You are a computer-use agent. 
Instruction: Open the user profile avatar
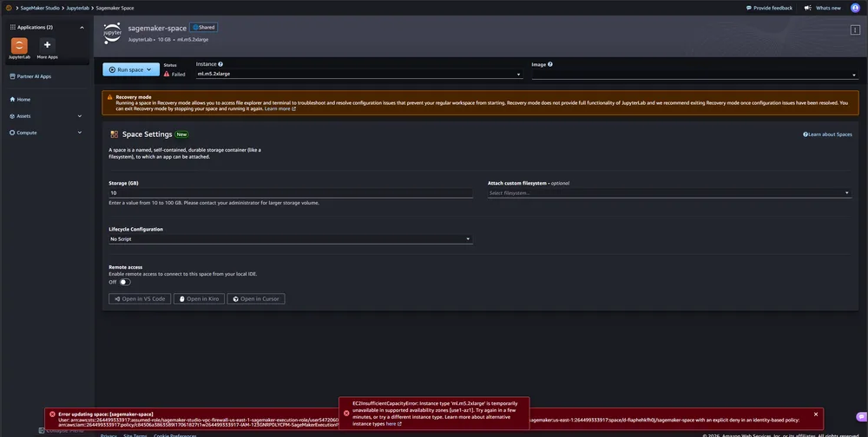tap(855, 8)
